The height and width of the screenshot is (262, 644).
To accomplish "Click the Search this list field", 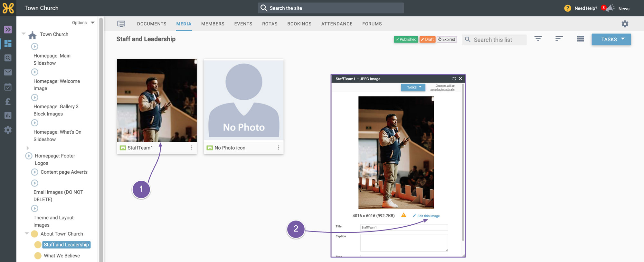I will click(x=494, y=40).
